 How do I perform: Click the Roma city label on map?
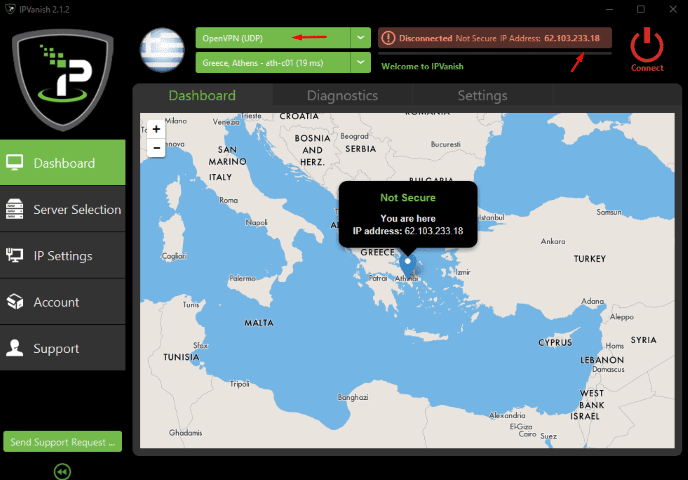[229, 200]
